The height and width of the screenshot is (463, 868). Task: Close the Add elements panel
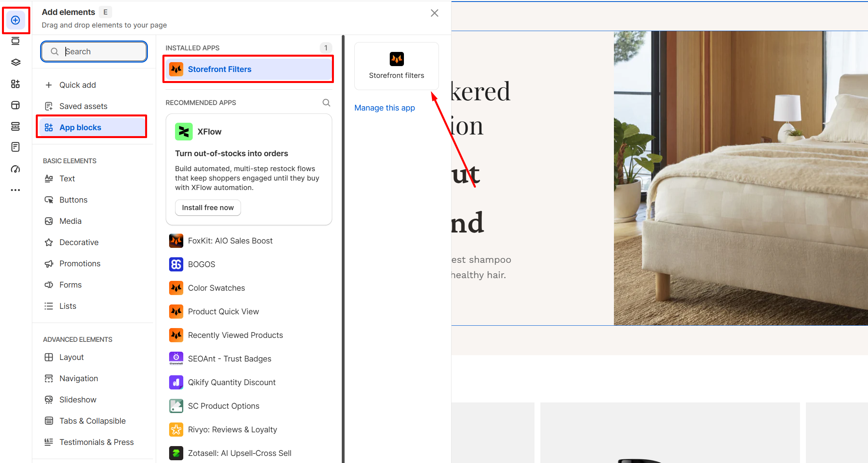435,13
